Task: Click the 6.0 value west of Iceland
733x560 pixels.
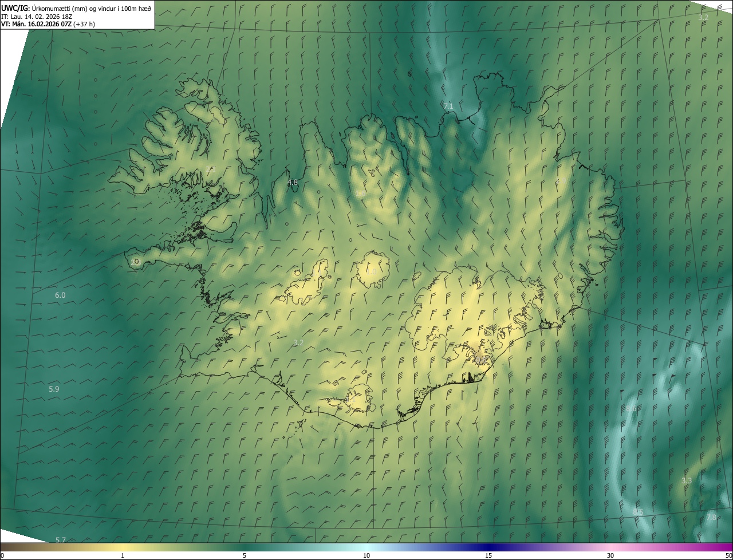Action: coord(60,295)
